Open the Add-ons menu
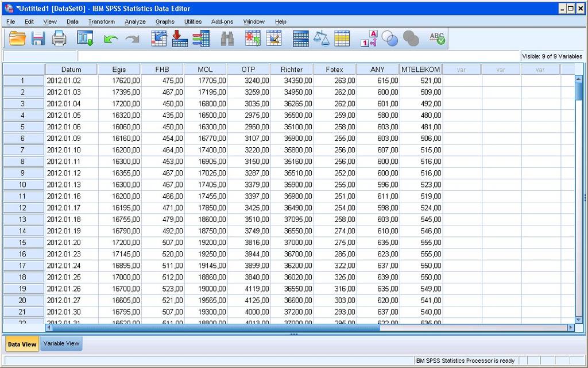 tap(222, 22)
